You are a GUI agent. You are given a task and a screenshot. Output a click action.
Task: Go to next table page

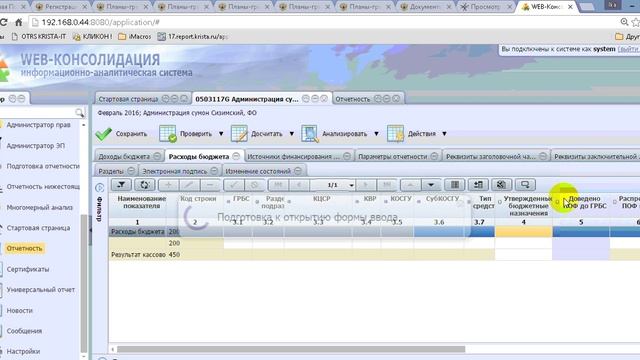pos(366,185)
